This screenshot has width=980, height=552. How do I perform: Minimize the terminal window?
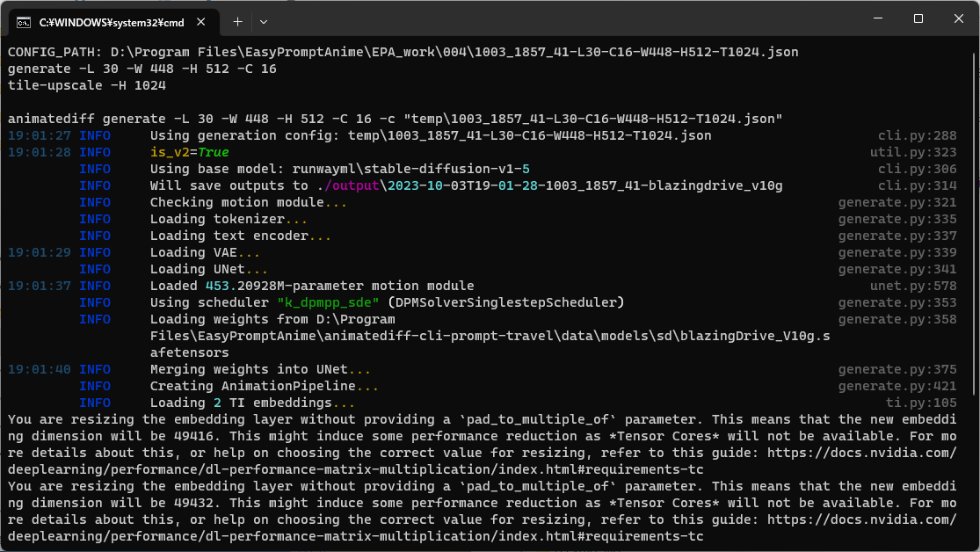coord(878,18)
